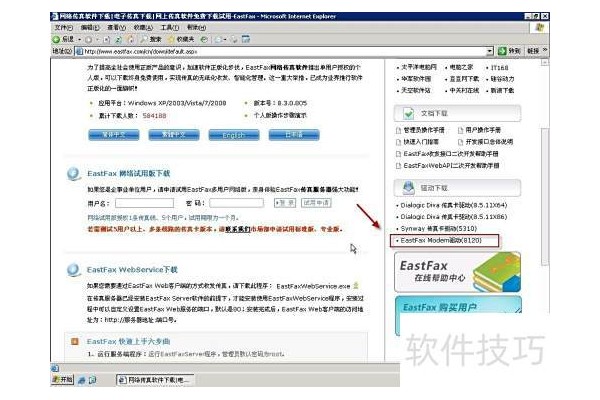This screenshot has height=400, width=600.
Task: Click the address bar URL field
Action: click(x=284, y=51)
